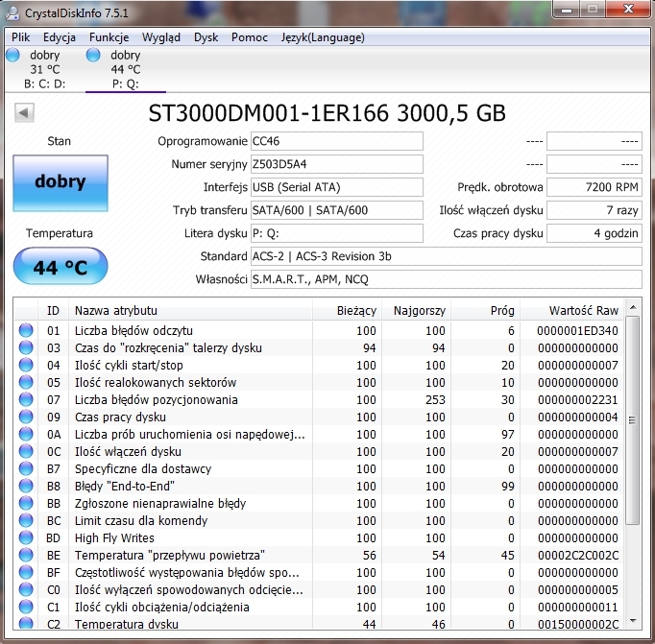Viewport: 655px width, 644px height.
Task: Click status icon for Ilość realokowanych sektorów
Action: click(x=26, y=382)
